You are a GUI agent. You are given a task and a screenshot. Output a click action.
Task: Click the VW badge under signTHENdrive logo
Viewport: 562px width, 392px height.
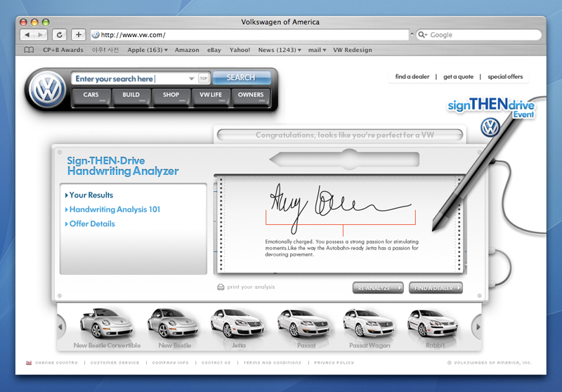[490, 127]
